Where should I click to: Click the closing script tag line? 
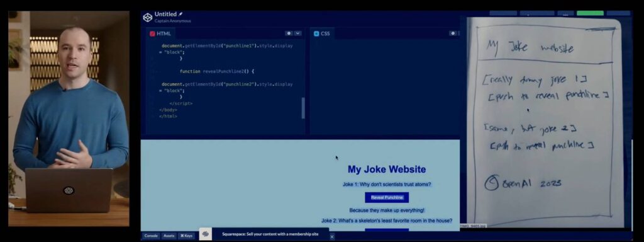(x=180, y=103)
